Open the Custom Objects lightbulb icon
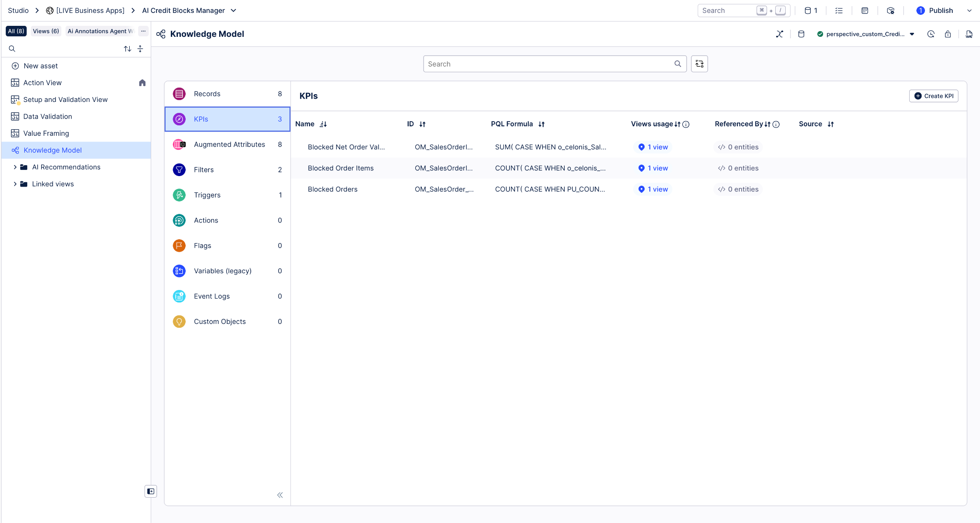The width and height of the screenshot is (980, 523). (179, 322)
